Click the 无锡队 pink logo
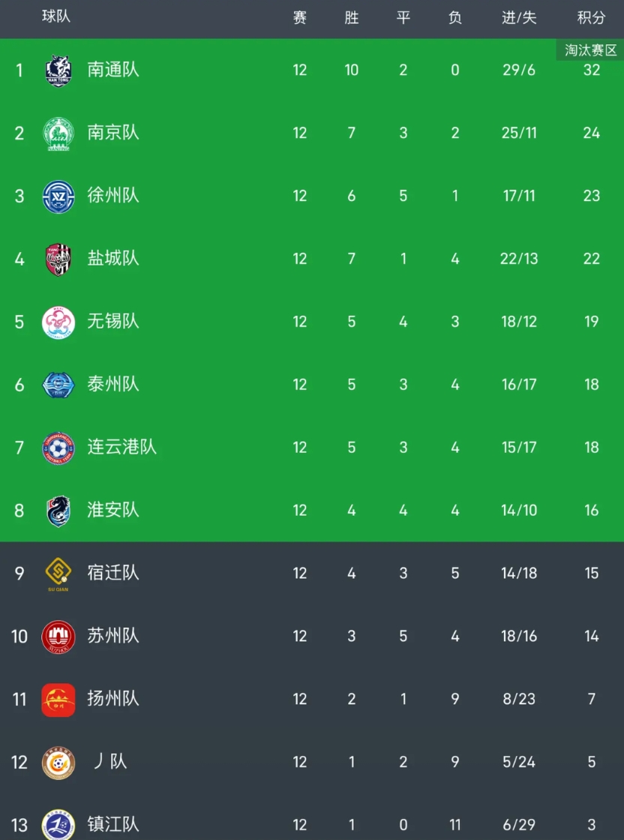The height and width of the screenshot is (840, 624). pos(58,322)
